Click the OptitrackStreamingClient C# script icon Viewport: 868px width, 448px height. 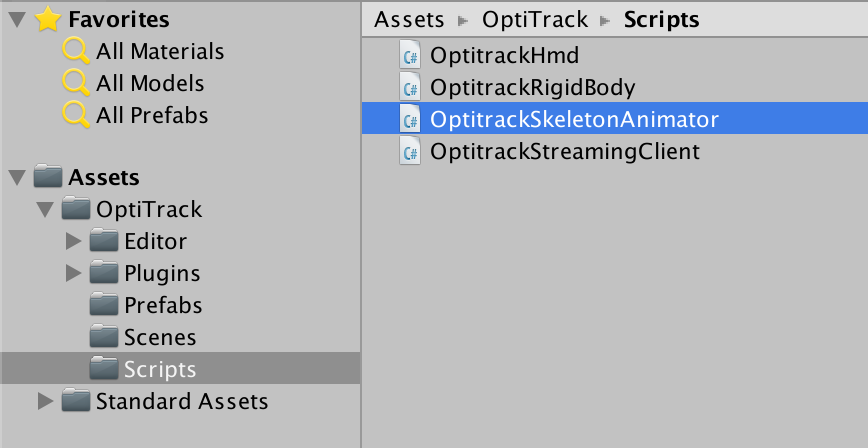(410, 151)
